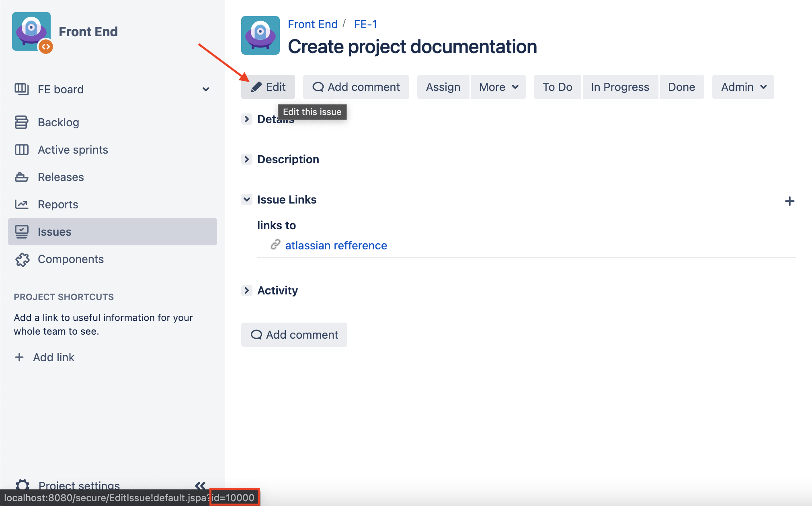Viewport: 812px width, 506px height.
Task: Open Backlog from the sidebar
Action: 58,122
